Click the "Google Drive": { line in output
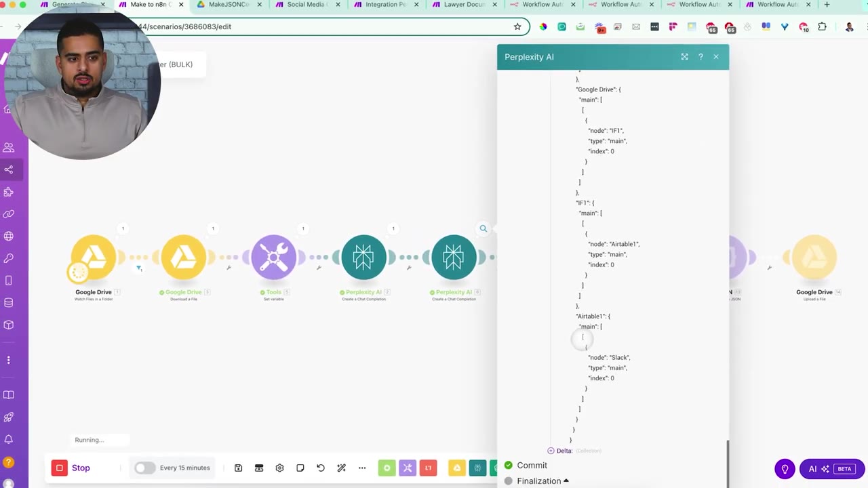Viewport: 868px width, 488px height. [598, 89]
